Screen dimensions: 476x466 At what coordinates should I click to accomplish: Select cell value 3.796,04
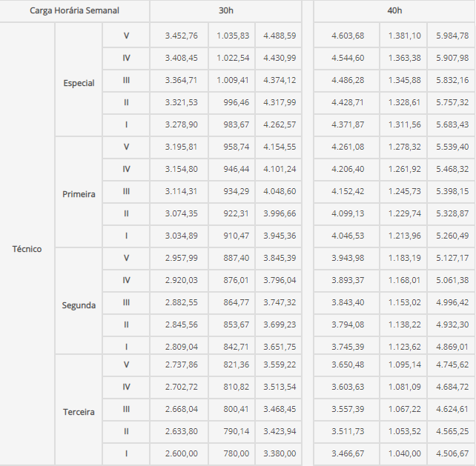280,280
